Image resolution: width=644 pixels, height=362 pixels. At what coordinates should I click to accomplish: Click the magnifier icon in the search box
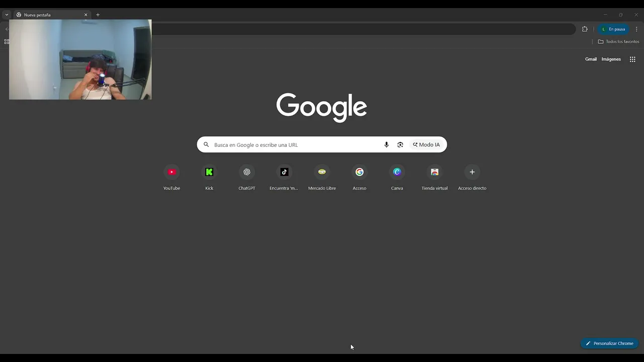pos(206,145)
